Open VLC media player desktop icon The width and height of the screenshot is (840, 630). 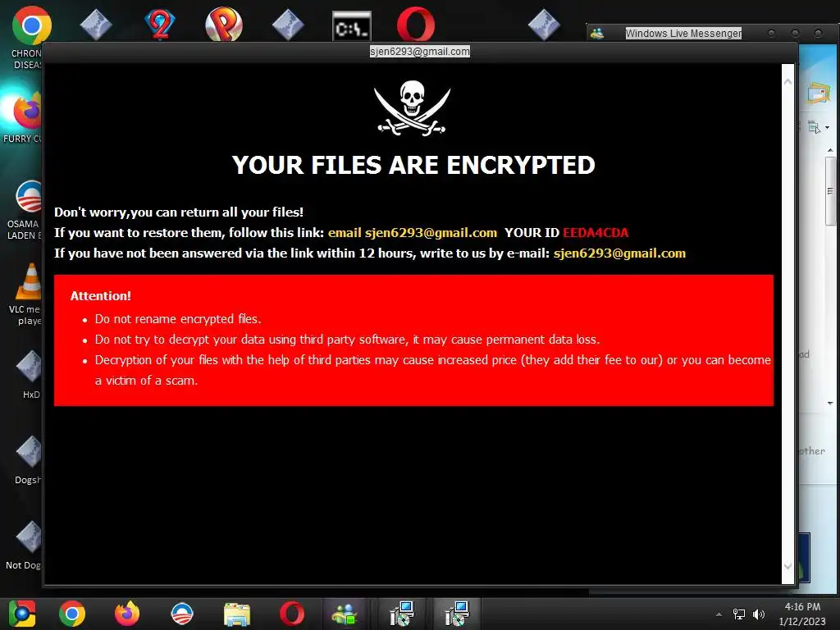(29, 281)
